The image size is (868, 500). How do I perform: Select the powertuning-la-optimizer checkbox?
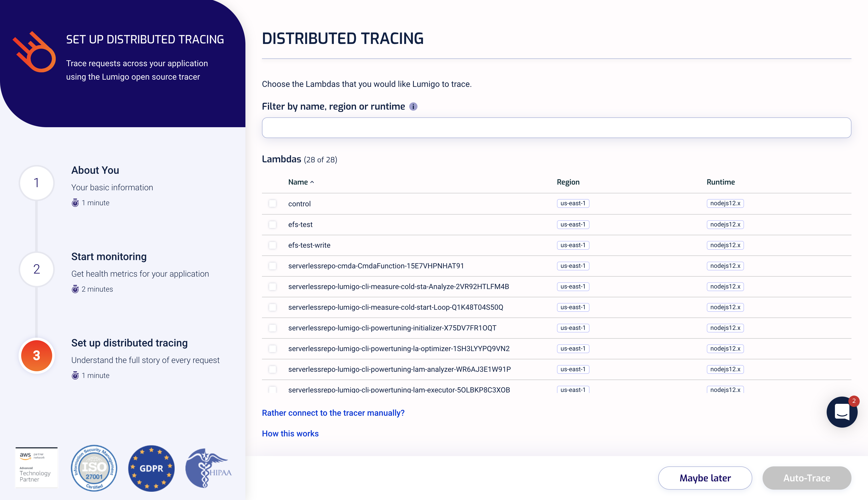[x=272, y=349]
